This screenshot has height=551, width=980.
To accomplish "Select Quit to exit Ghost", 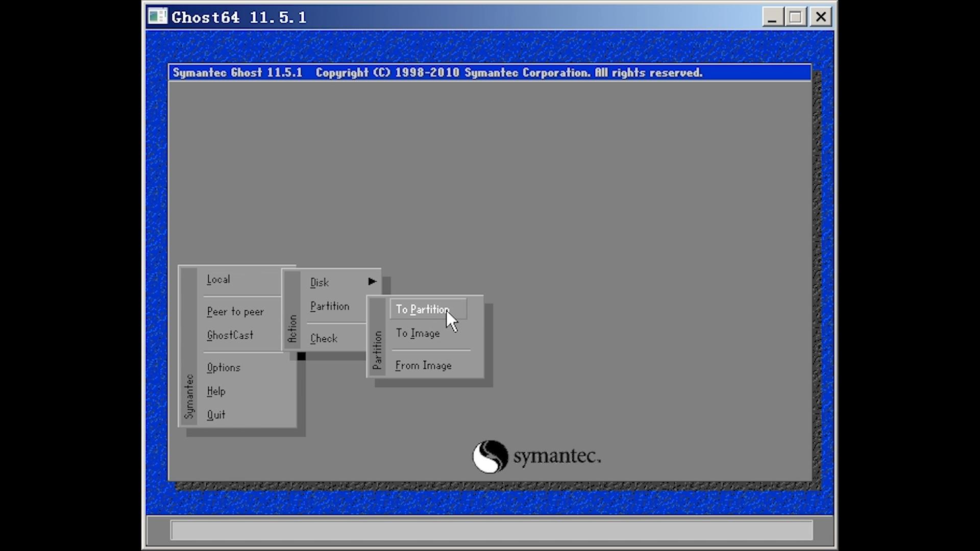I will (x=216, y=414).
